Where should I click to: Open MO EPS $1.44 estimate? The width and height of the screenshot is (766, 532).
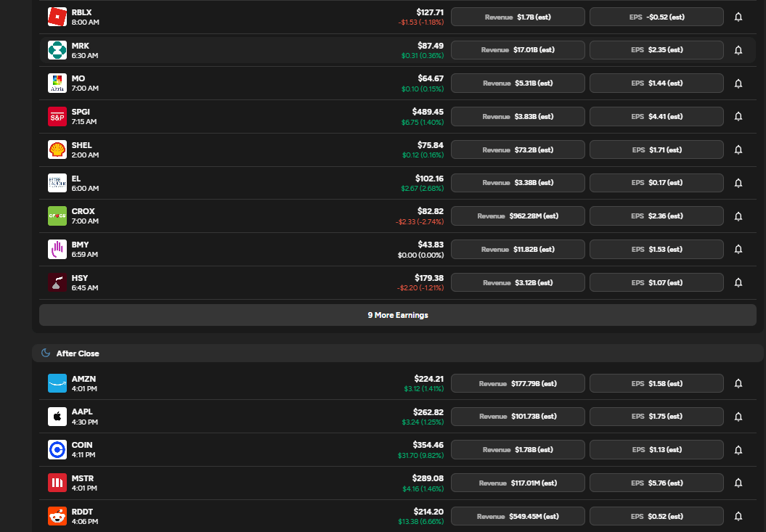pos(656,83)
